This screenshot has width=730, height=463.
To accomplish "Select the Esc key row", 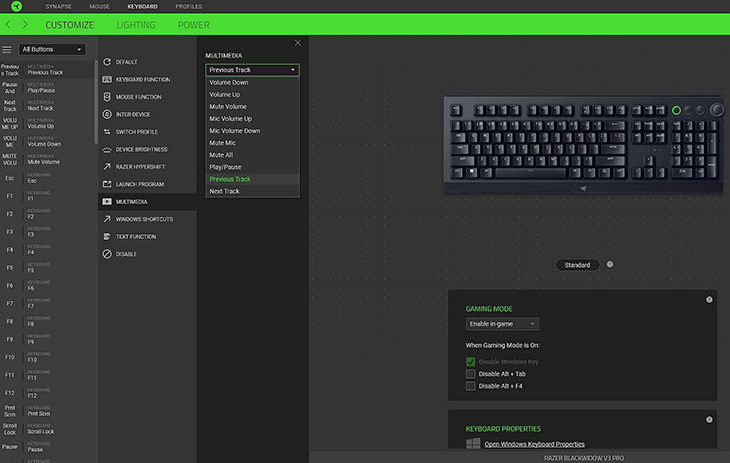I will 47,178.
